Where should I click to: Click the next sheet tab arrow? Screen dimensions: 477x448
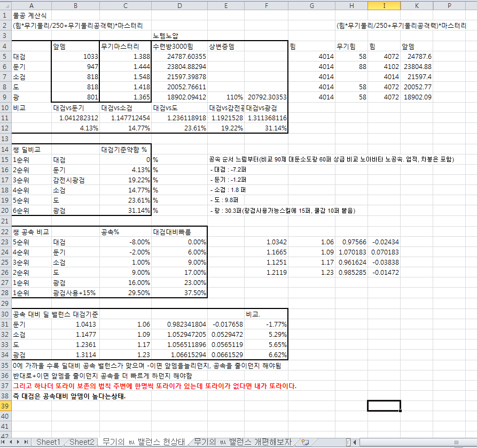pos(19,442)
